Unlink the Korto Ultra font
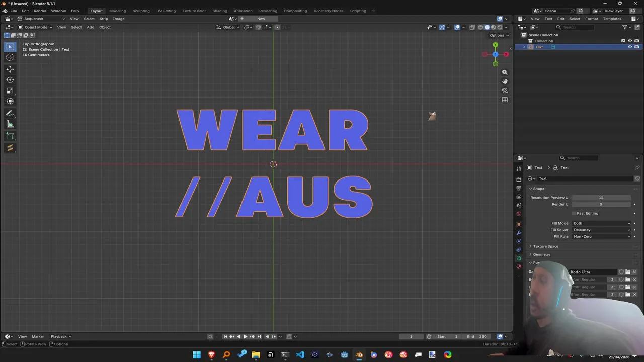The height and width of the screenshot is (362, 644). (x=634, y=272)
